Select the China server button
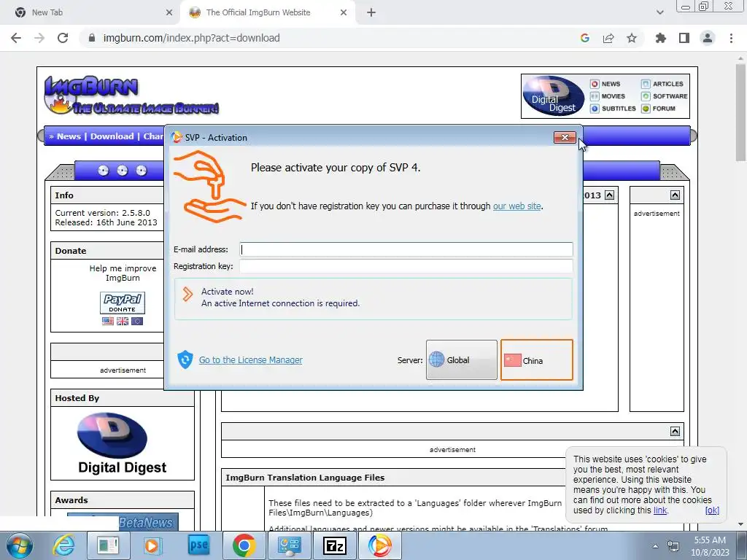The width and height of the screenshot is (747, 560). tap(536, 360)
